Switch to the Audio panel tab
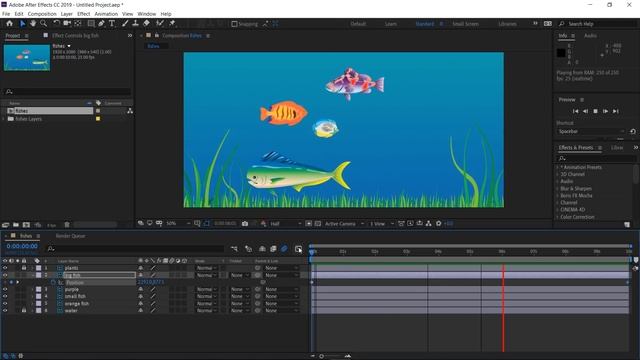 click(x=590, y=36)
